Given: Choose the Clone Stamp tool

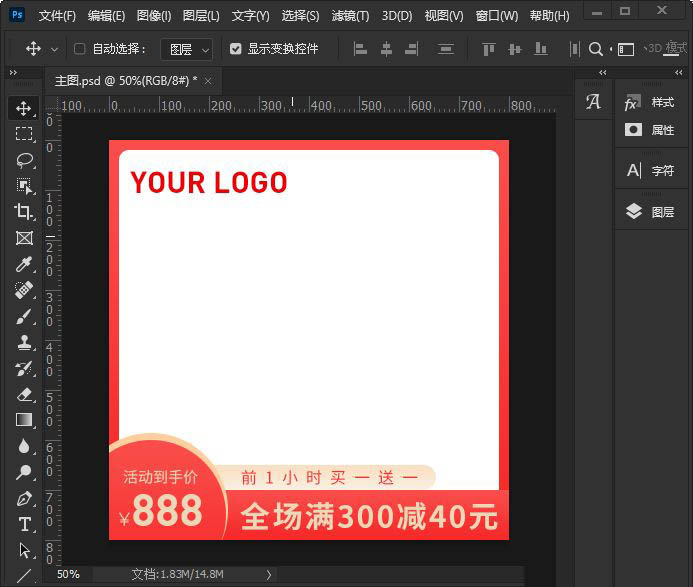Looking at the screenshot, I should pyautogui.click(x=24, y=342).
